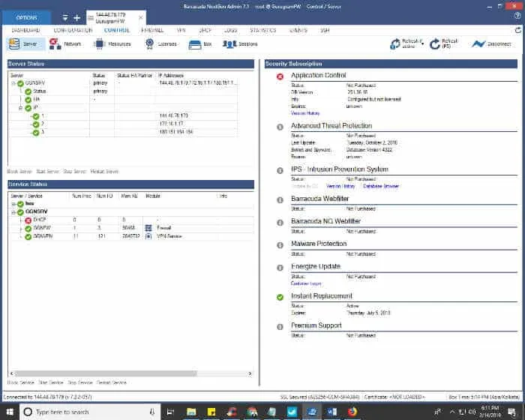Switch to the STATISTICS tab

[263, 30]
